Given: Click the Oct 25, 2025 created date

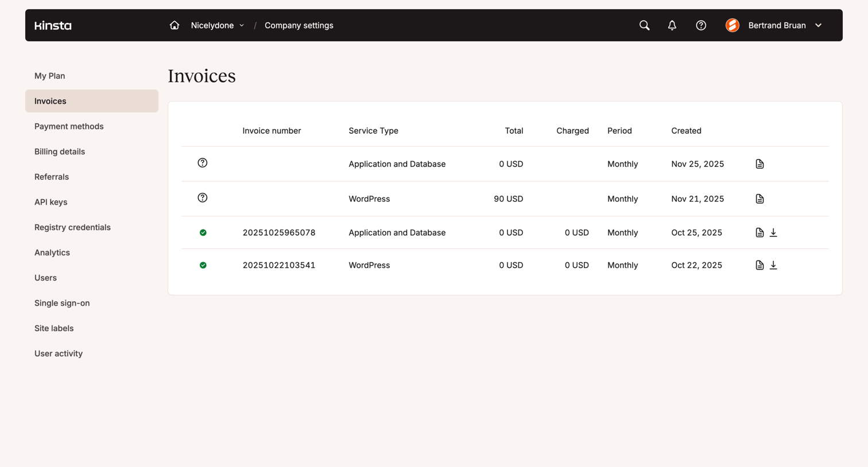Looking at the screenshot, I should 696,232.
